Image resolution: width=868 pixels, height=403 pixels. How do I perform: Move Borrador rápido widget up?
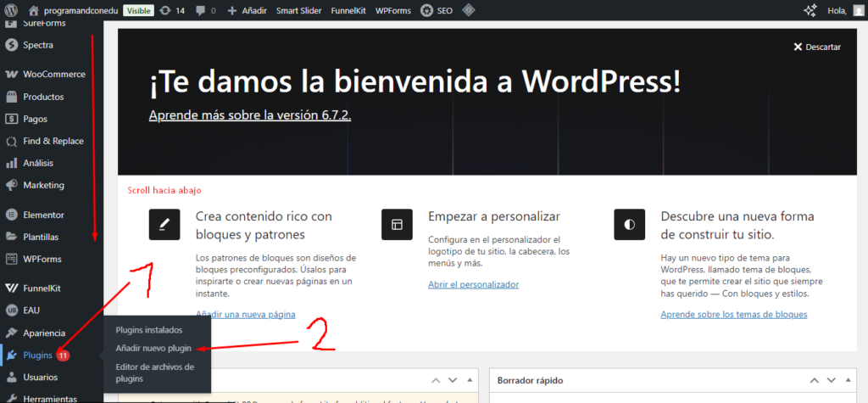[x=815, y=381]
